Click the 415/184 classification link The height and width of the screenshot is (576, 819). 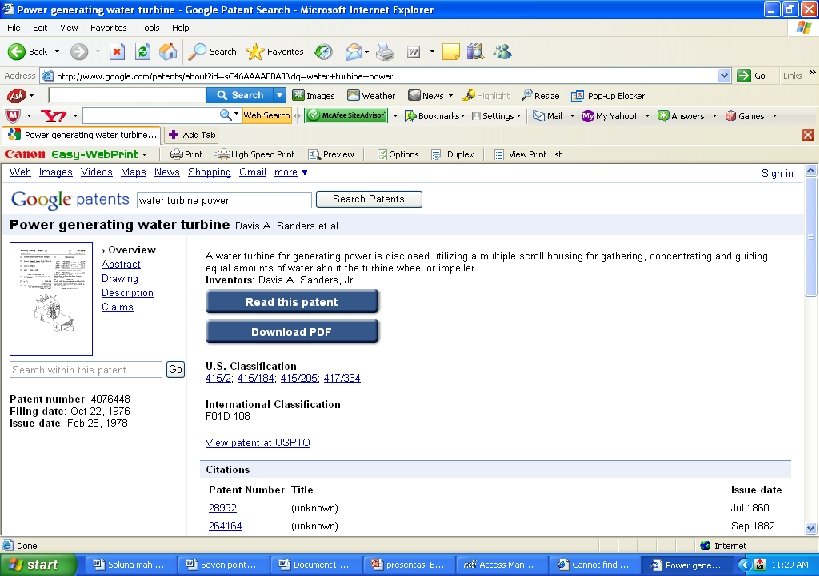256,378
